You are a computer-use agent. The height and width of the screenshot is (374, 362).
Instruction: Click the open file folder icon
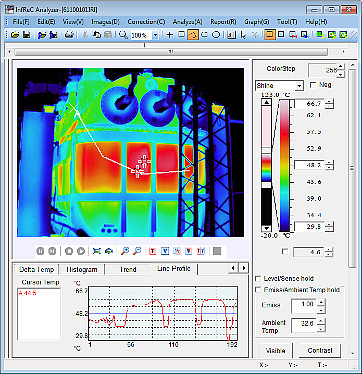point(14,35)
